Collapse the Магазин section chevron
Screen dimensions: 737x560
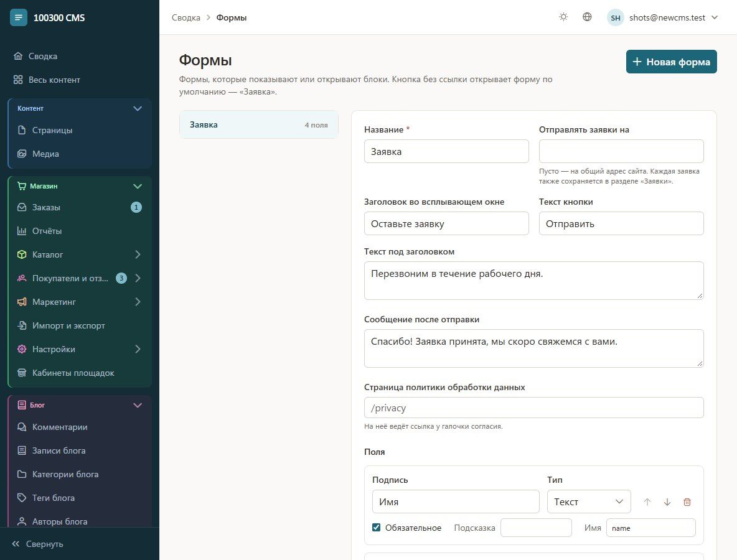pos(137,186)
